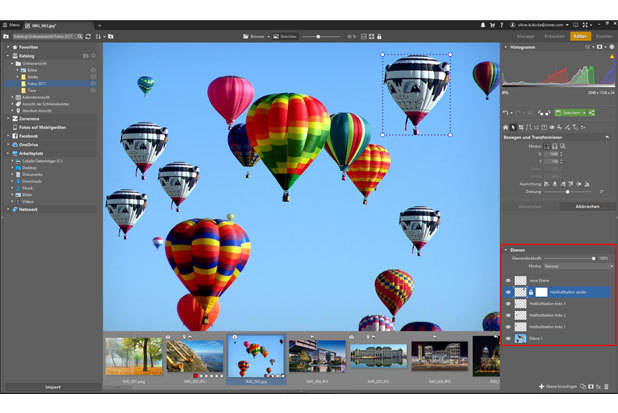Click the Import button at bottom left
The image size is (618, 413).
(51, 385)
